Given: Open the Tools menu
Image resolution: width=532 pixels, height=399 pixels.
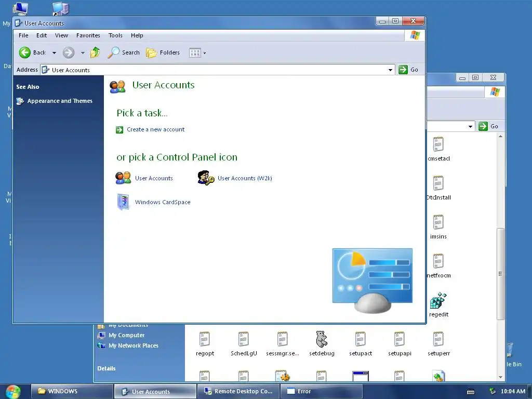Looking at the screenshot, I should tap(115, 35).
